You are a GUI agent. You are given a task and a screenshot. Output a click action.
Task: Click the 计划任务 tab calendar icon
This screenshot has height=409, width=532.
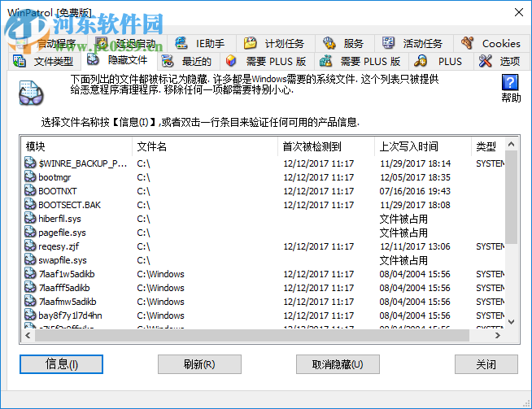coord(250,43)
